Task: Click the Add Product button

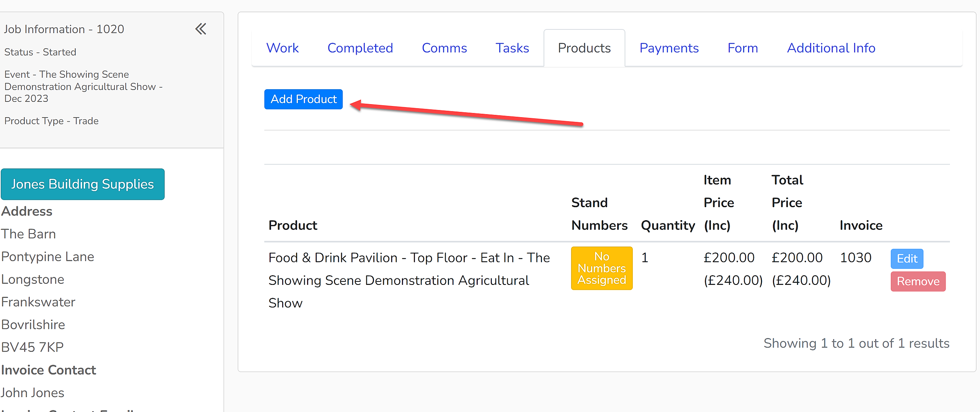Action: [304, 99]
